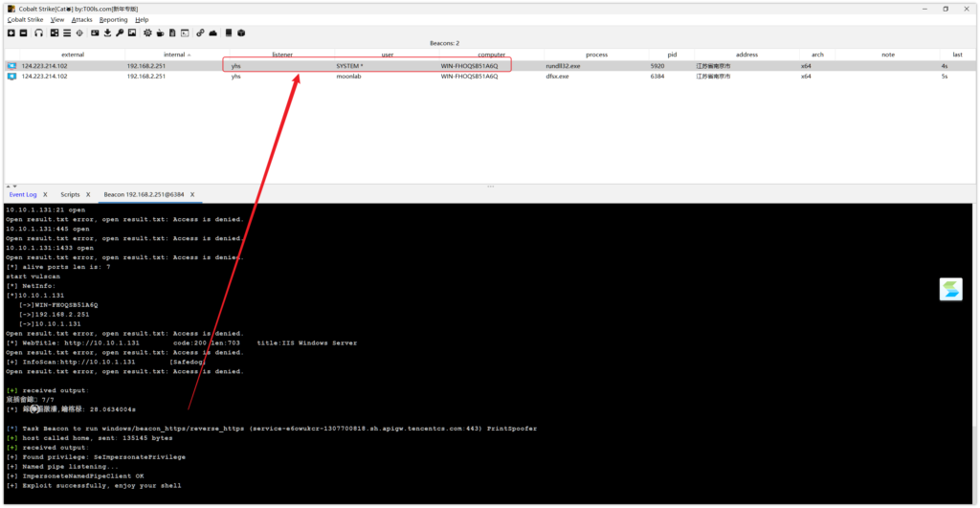Sort by the listener column header
The width and height of the screenshot is (980, 508).
282,55
